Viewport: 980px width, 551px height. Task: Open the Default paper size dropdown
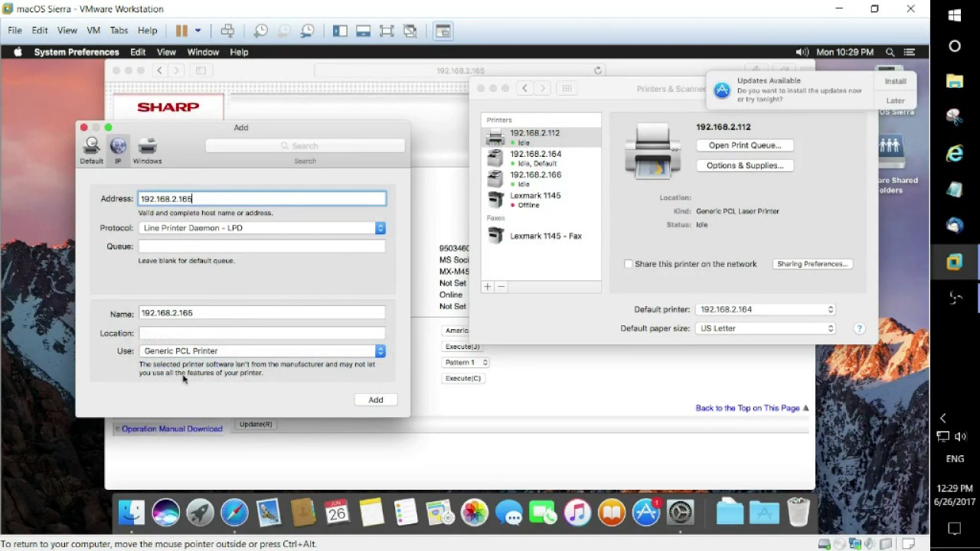click(766, 328)
